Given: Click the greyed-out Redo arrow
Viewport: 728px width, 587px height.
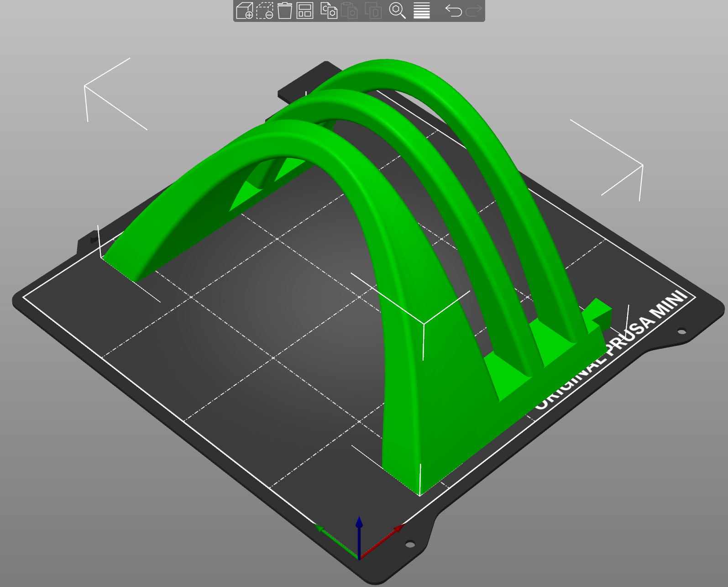Looking at the screenshot, I should click(474, 10).
